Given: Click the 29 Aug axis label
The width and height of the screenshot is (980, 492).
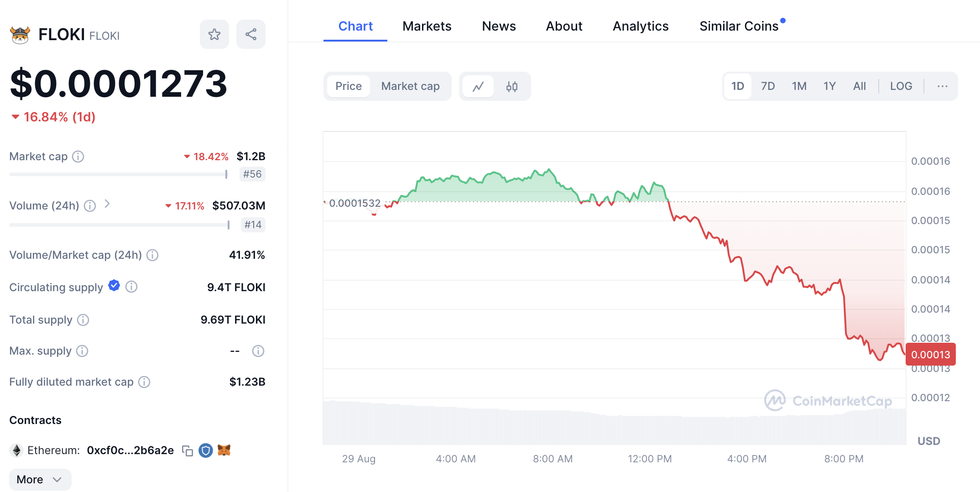Looking at the screenshot, I should 359,459.
